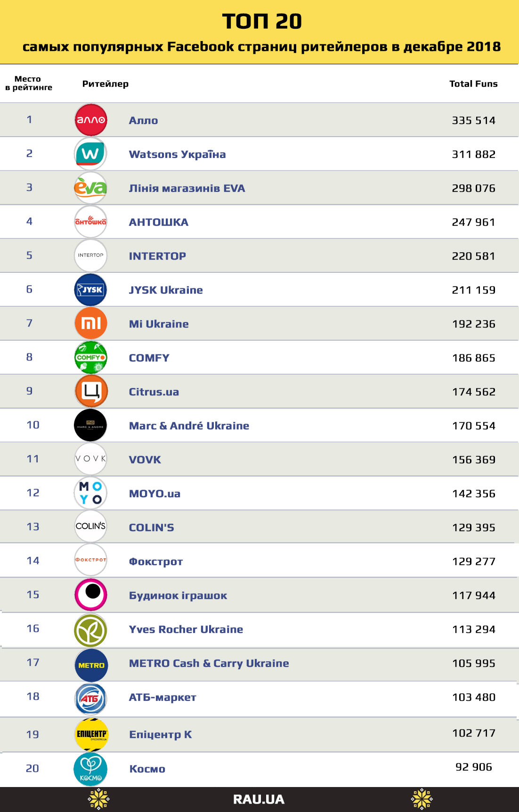Click the blue JYSK logo icon

91,290
